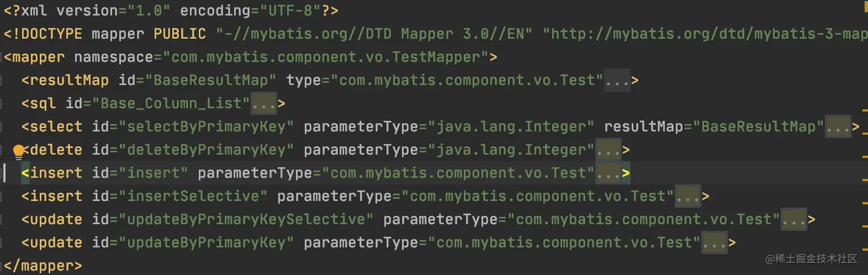
Task: Expand folded selectByPrimaryKey select block
Action: (x=838, y=127)
